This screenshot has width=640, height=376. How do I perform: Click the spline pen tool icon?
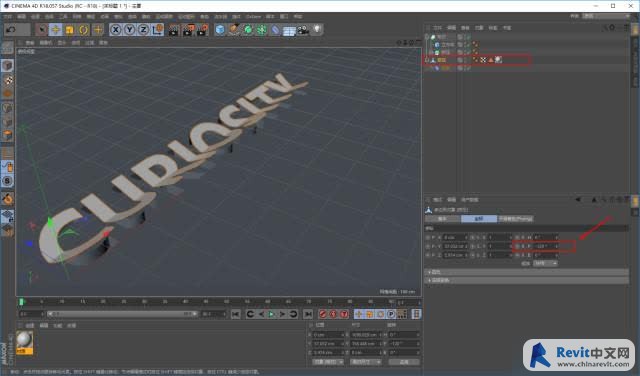click(x=234, y=29)
